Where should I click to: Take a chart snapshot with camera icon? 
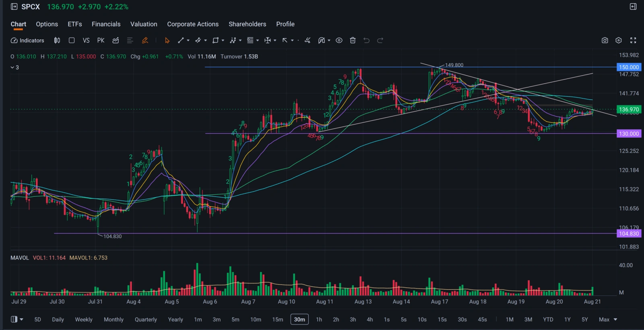coord(605,40)
